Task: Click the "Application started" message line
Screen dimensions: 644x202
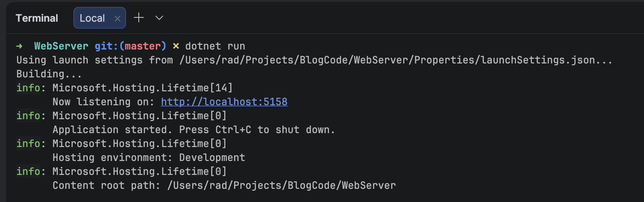Action: click(x=194, y=130)
